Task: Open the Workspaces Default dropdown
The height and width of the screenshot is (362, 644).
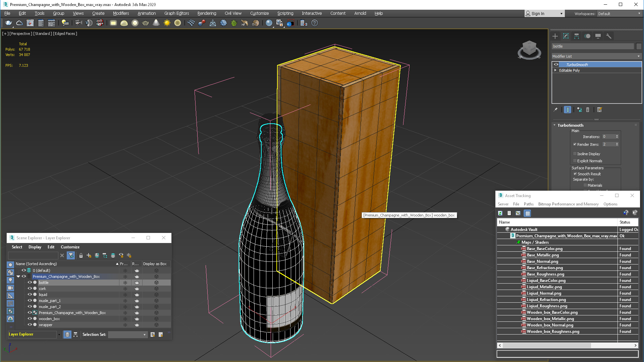Action: pos(619,14)
